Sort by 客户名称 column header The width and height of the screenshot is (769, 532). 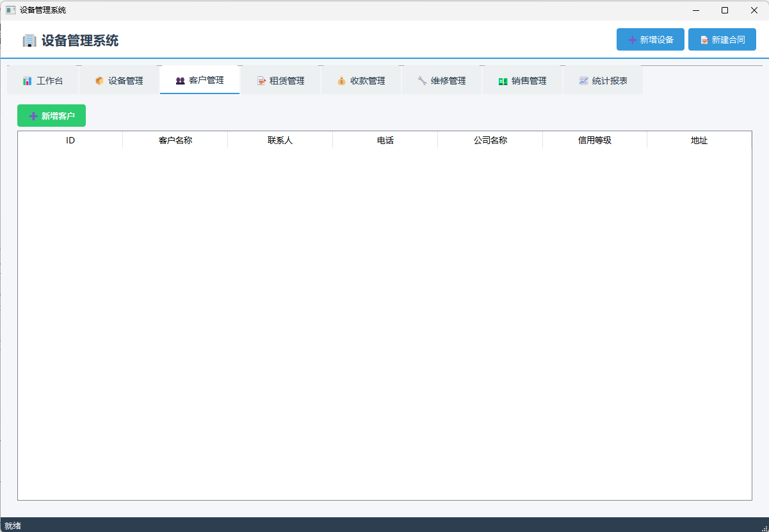(175, 140)
